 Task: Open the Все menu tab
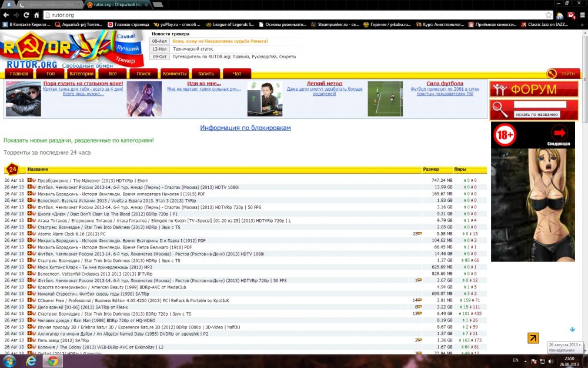point(112,74)
